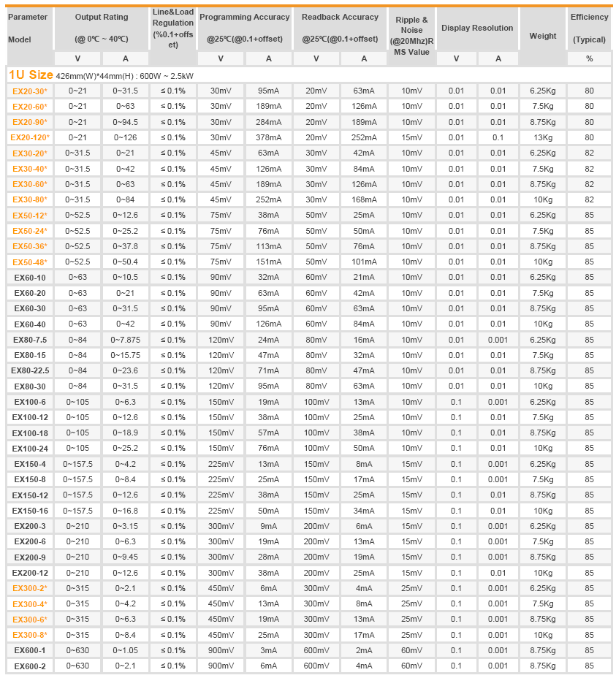
Task: Select the EX50-48* model cell
Action: [30, 262]
